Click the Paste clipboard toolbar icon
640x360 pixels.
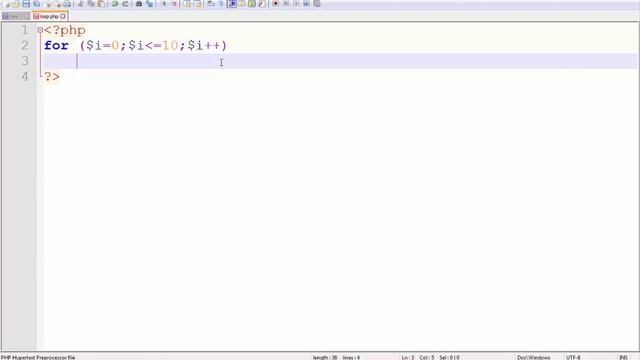(x=101, y=4)
